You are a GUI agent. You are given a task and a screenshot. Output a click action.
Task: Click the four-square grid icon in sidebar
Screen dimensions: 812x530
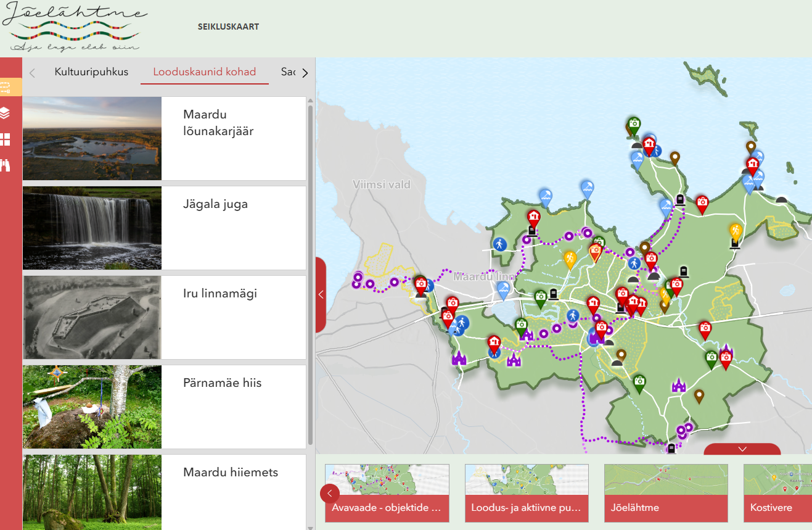[6, 139]
